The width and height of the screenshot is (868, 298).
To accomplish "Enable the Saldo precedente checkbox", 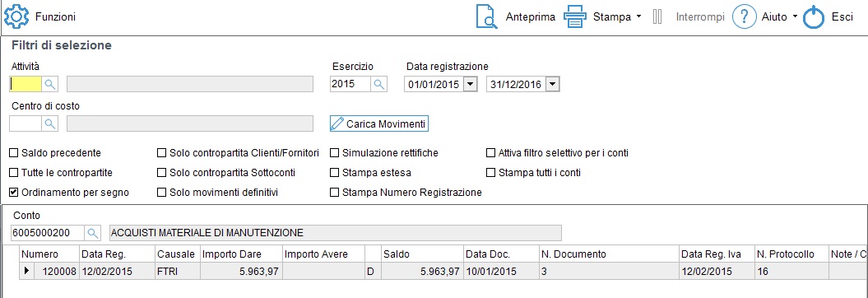I will pyautogui.click(x=14, y=153).
